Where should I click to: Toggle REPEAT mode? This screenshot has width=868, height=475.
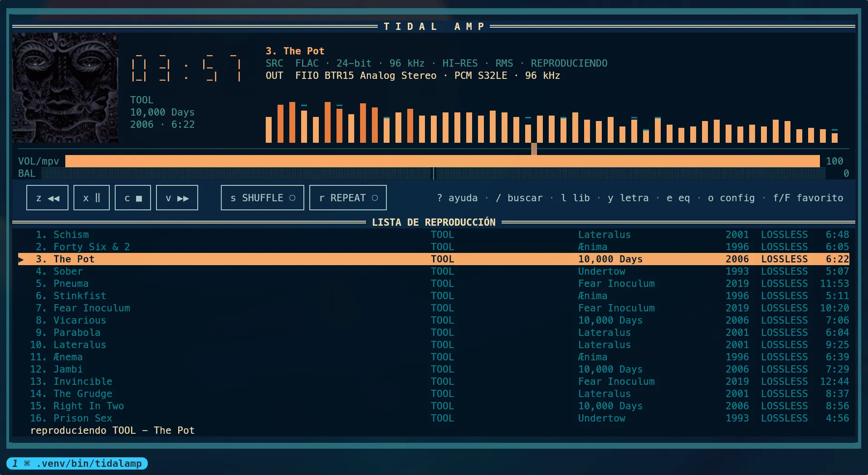tap(348, 198)
